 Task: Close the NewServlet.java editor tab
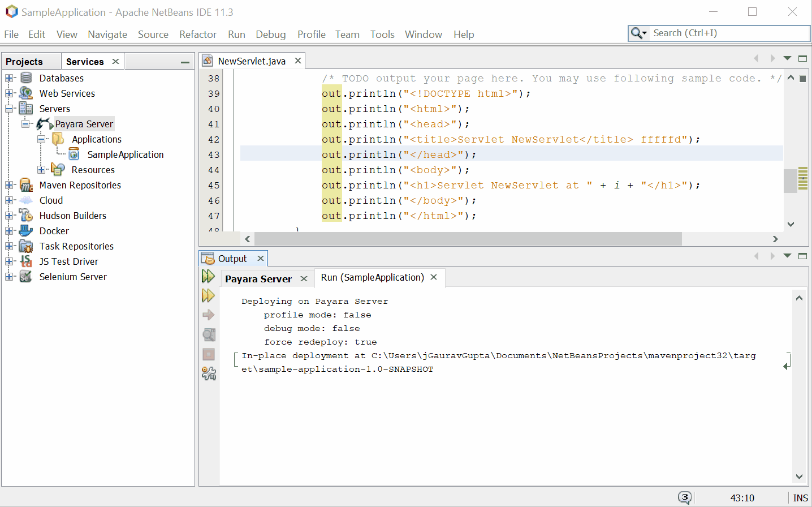(x=298, y=61)
